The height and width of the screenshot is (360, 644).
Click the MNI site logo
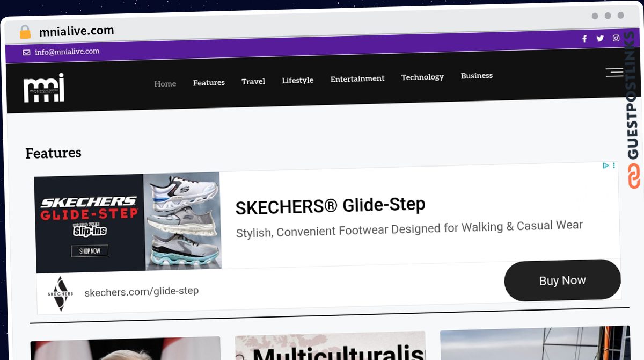(44, 88)
